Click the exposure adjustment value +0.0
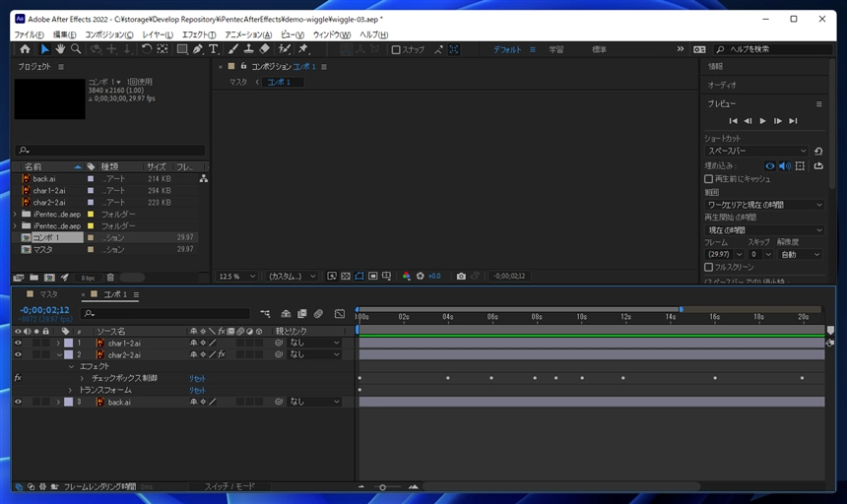Image resolution: width=847 pixels, height=504 pixels. (434, 277)
